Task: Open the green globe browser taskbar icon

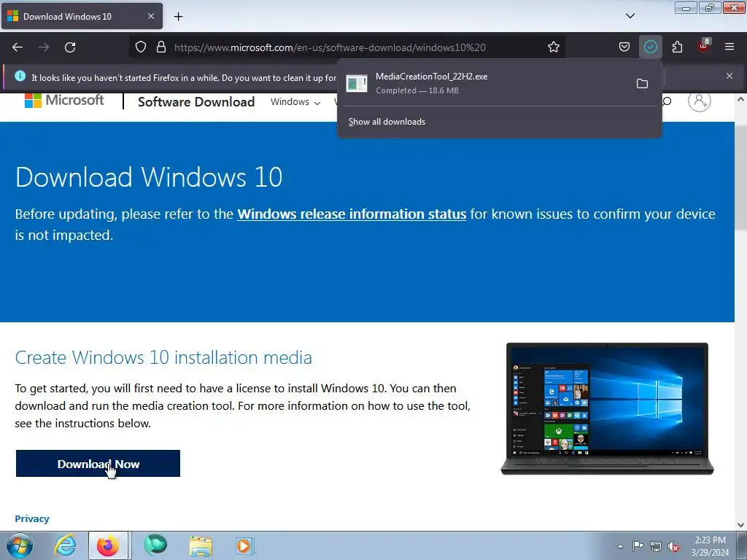Action: click(x=156, y=545)
